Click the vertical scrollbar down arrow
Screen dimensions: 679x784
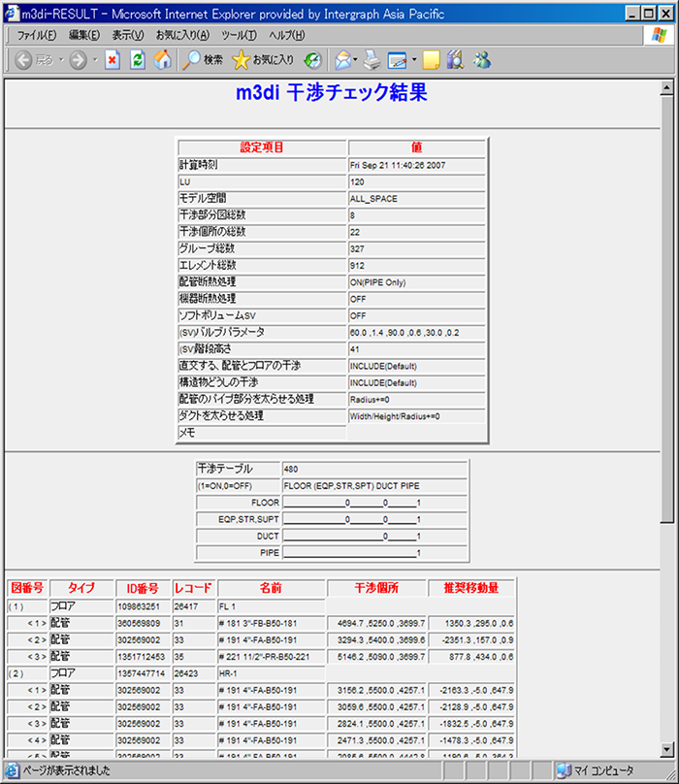(x=667, y=748)
